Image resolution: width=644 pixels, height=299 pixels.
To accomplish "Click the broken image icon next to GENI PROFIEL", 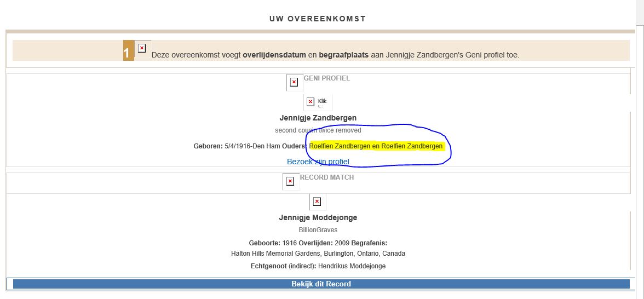I will [294, 82].
